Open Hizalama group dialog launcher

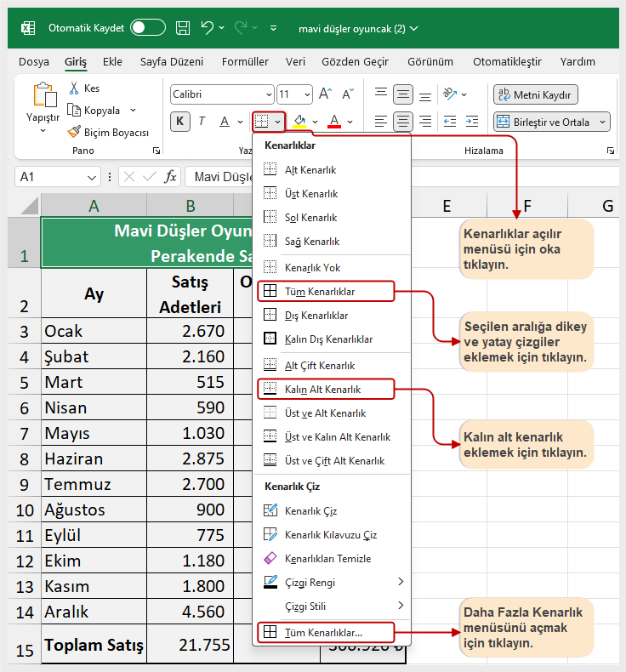(611, 151)
